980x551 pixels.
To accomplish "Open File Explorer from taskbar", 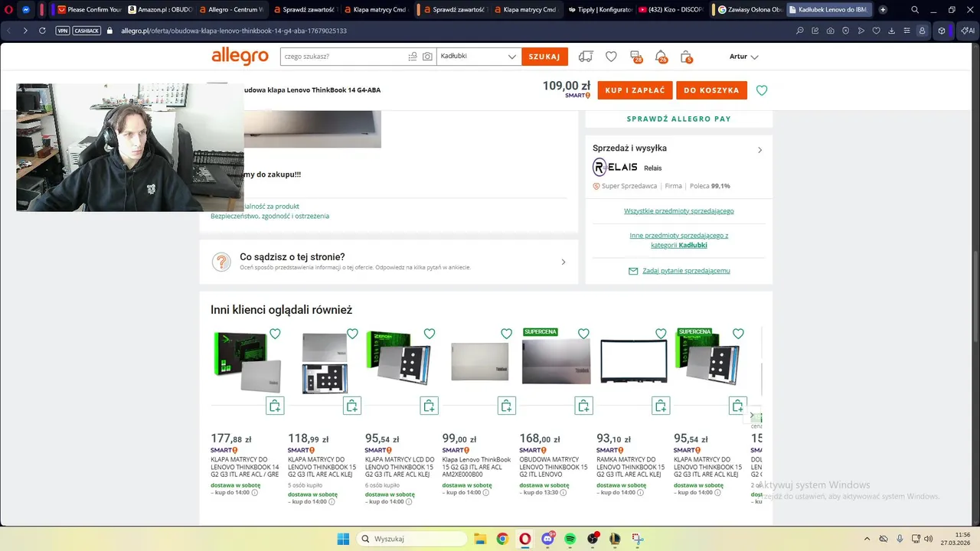I will point(480,539).
